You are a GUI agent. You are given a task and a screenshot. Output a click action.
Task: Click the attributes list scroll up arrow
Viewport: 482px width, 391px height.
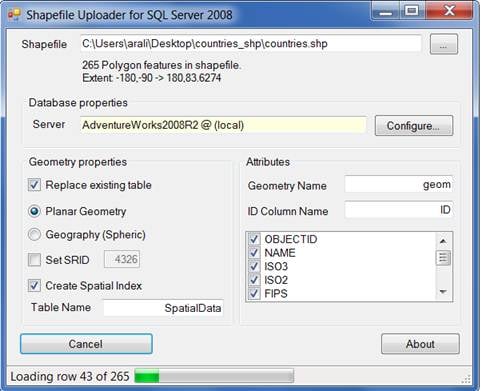pyautogui.click(x=443, y=241)
